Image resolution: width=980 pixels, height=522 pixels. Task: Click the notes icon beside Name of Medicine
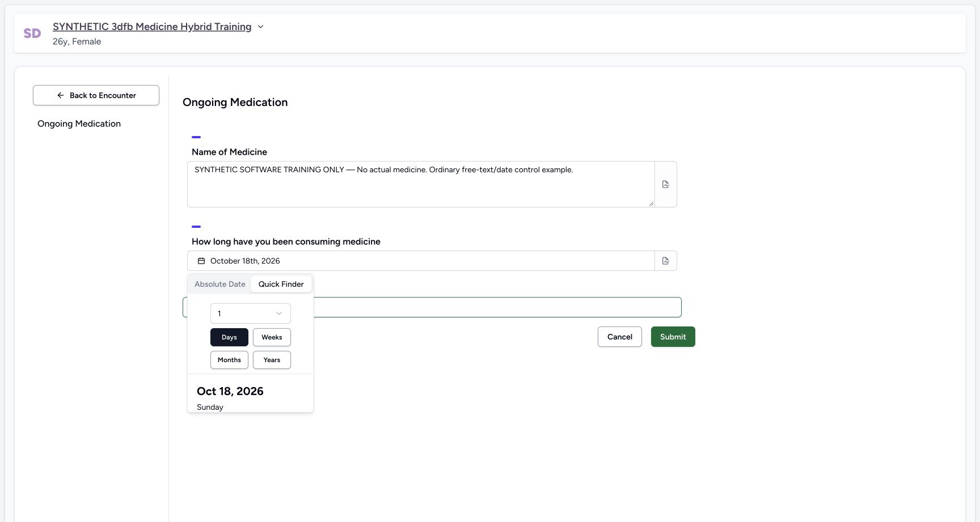(x=665, y=184)
